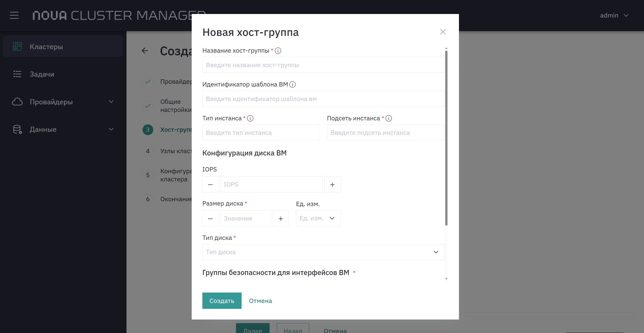This screenshot has height=333, width=644.
Task: Show info tooltip for VM template identifier
Action: tap(292, 84)
